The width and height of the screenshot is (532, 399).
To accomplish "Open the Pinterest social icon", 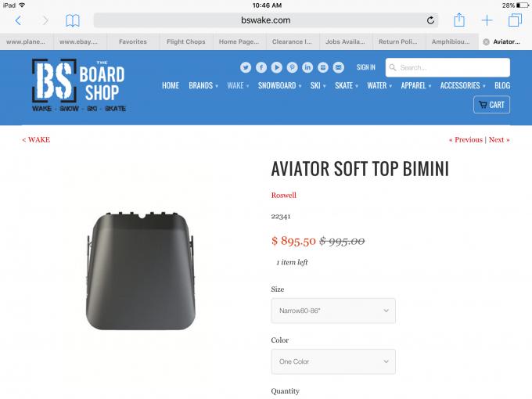I will (x=292, y=67).
